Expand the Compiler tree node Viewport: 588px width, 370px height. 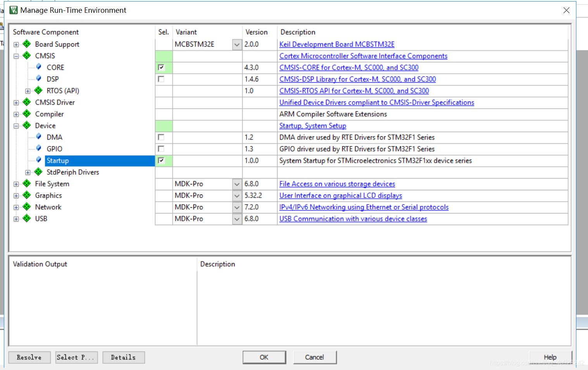pos(16,114)
